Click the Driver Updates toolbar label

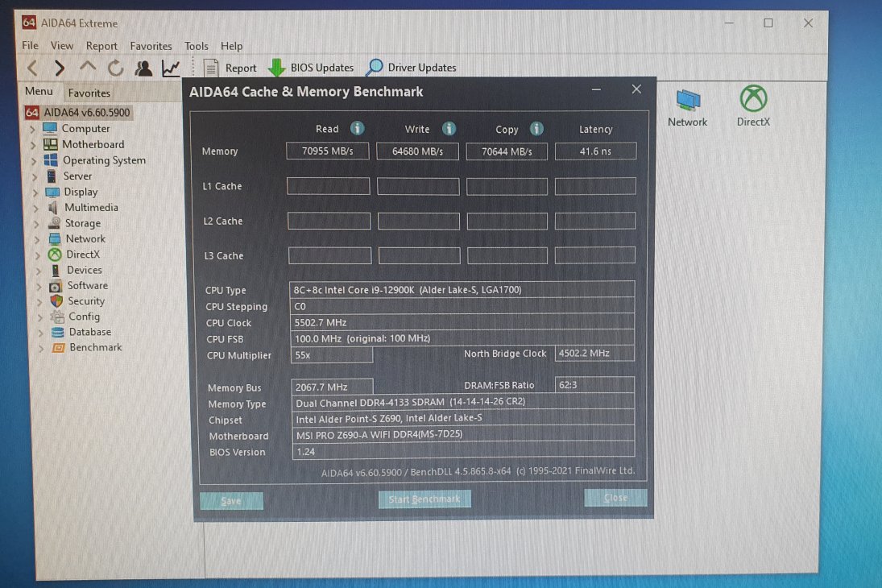coord(422,68)
